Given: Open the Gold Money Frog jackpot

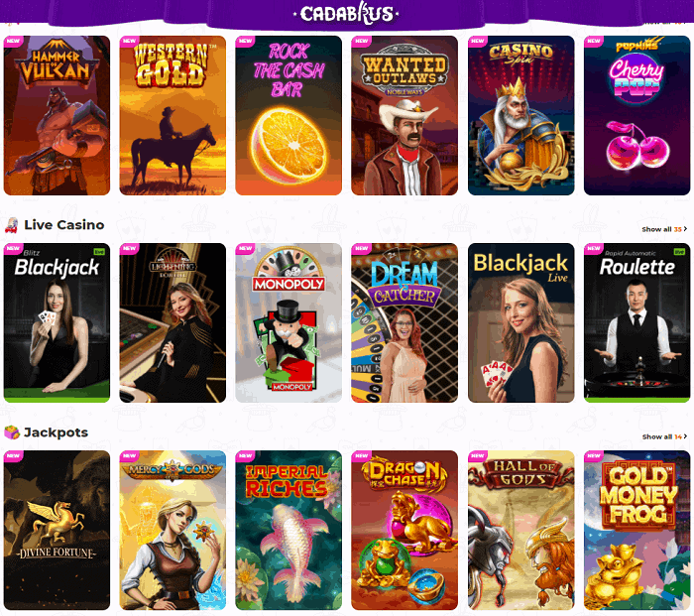Looking at the screenshot, I should click(x=636, y=530).
